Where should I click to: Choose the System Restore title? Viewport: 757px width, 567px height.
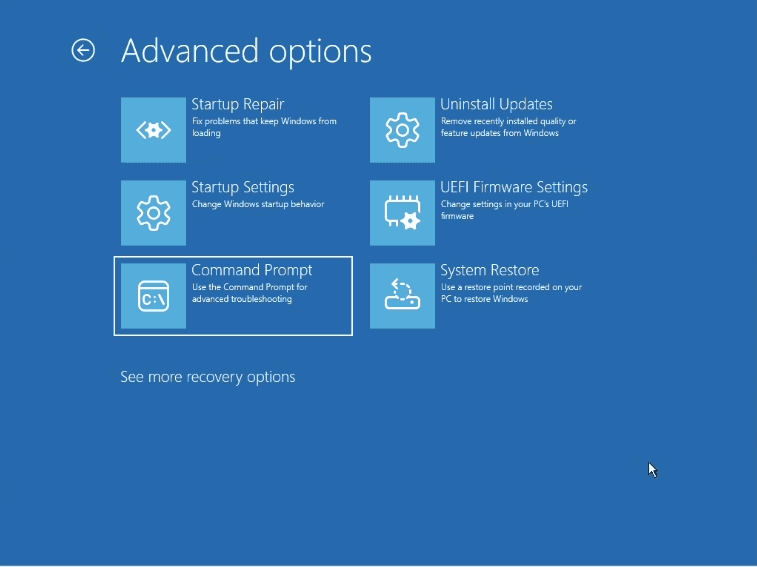pos(490,270)
